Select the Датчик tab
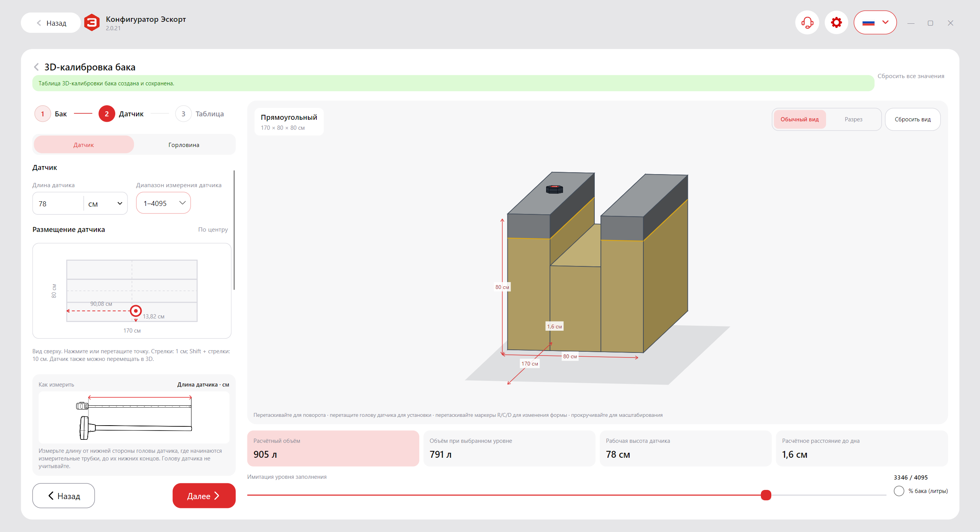The height and width of the screenshot is (532, 980). (84, 145)
